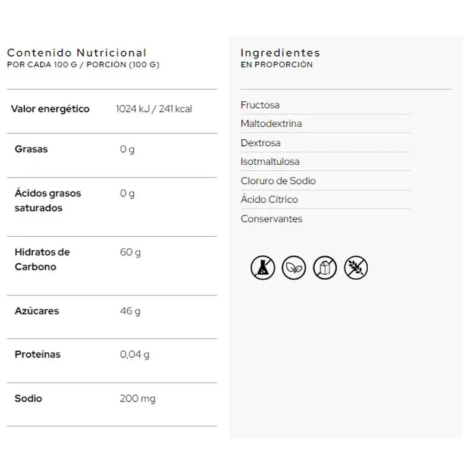Click the 1024 kJ / 241 kcal value

pos(154,109)
